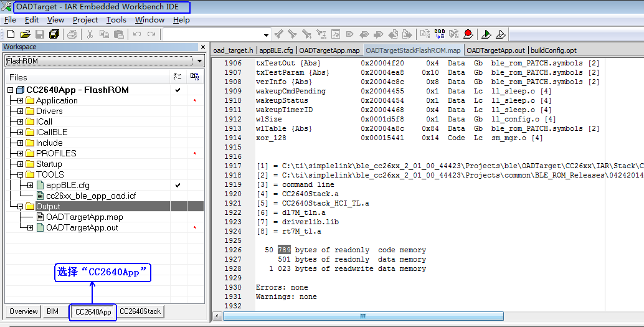
Task: Switch to the BIM workspace tab
Action: tap(52, 311)
